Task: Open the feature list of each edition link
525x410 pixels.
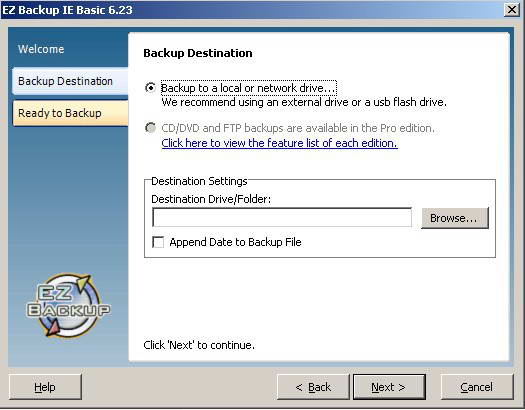Action: coord(279,143)
